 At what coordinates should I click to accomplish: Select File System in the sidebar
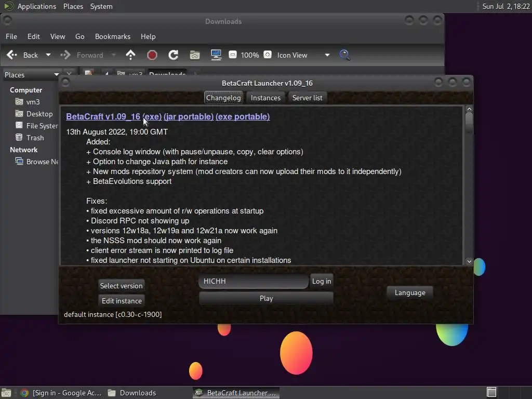pos(37,126)
